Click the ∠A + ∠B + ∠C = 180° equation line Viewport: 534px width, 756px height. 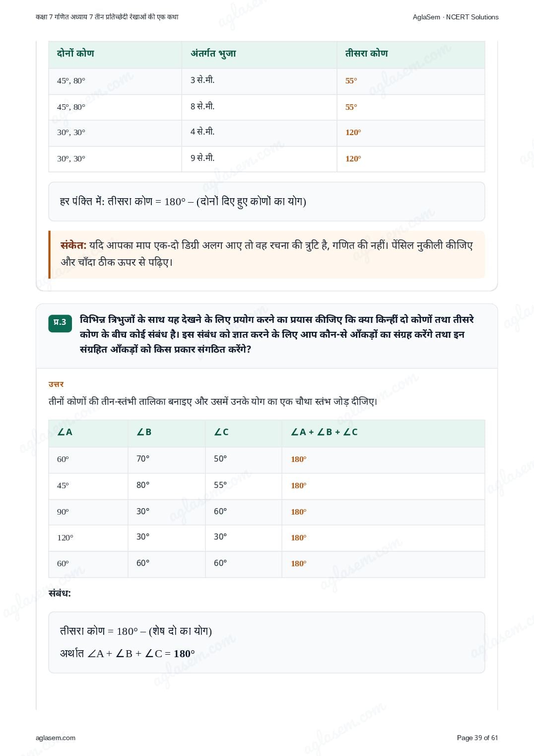tap(128, 654)
